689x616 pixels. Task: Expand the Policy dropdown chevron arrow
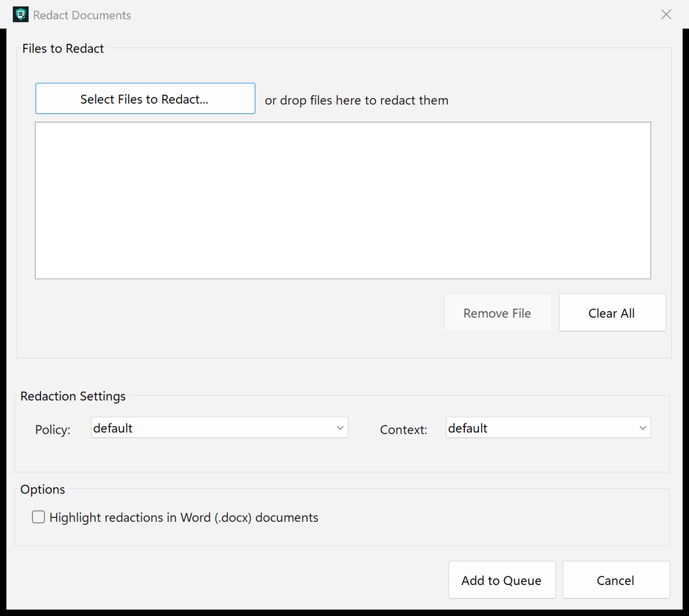[340, 427]
